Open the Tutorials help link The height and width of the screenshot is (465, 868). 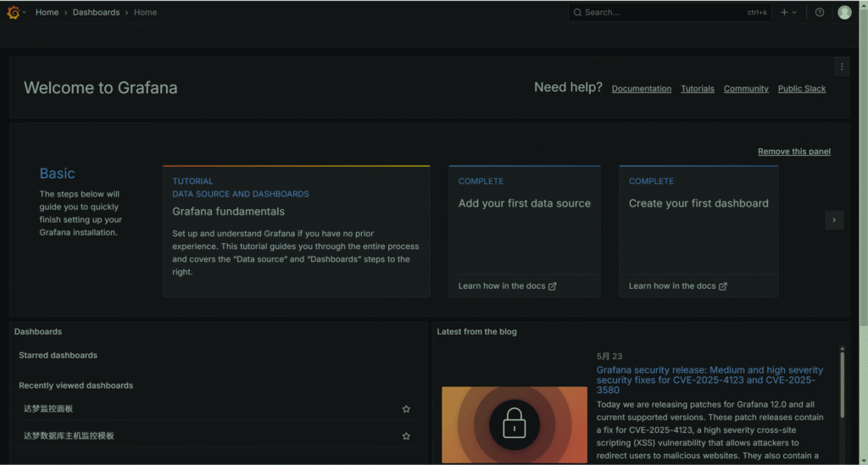(x=697, y=89)
